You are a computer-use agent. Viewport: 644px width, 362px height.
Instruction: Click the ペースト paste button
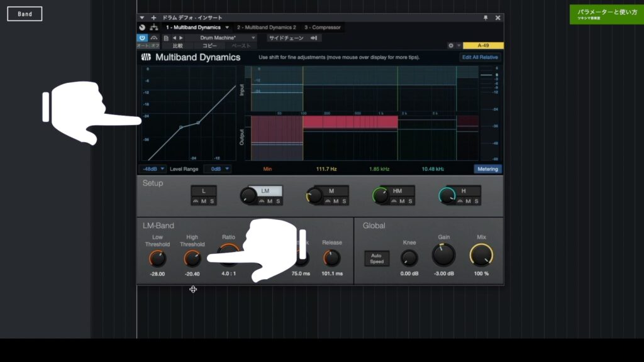[241, 45]
